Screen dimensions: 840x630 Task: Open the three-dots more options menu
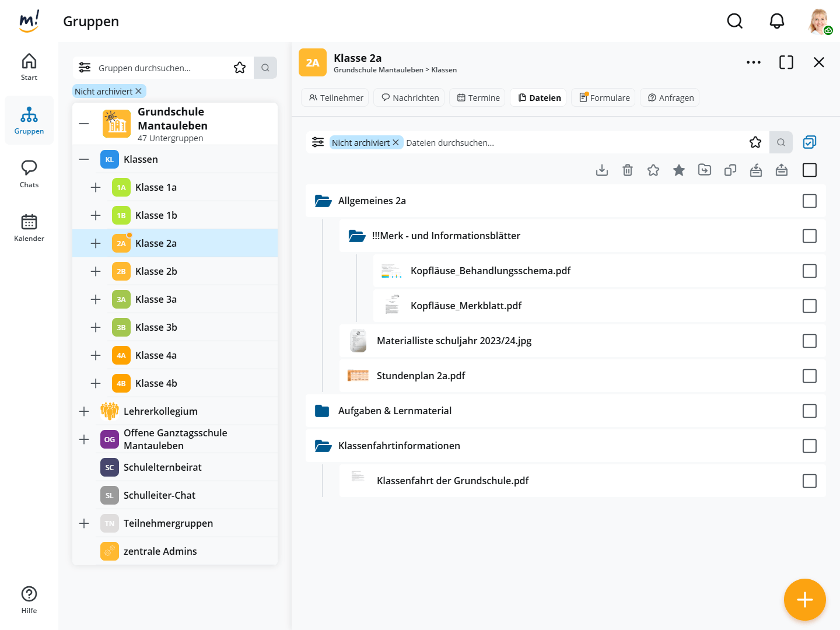tap(753, 62)
